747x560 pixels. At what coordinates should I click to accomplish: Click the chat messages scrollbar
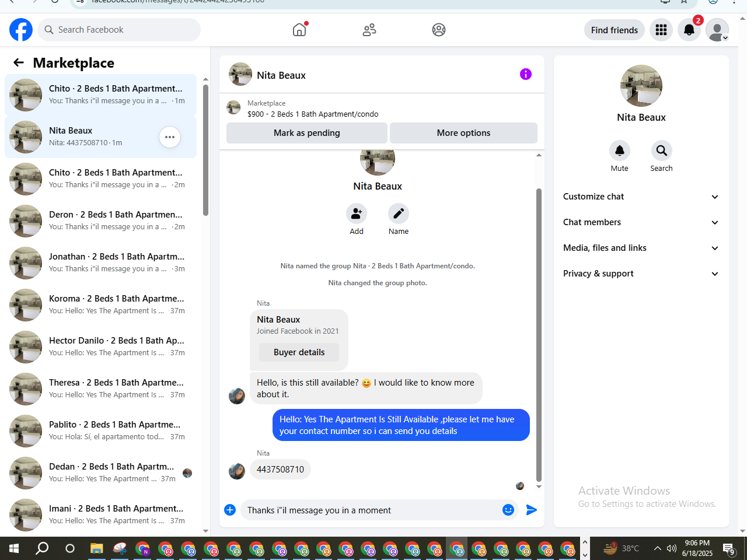(x=539, y=335)
